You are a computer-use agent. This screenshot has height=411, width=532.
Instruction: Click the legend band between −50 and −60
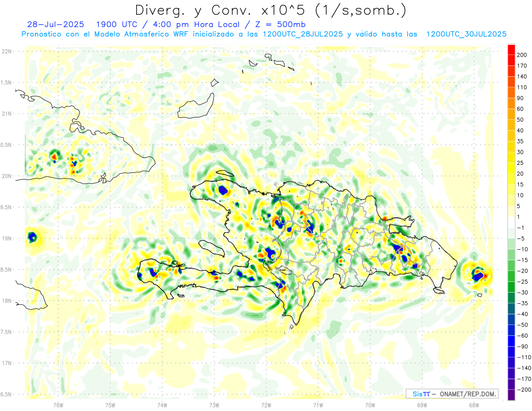(511, 330)
